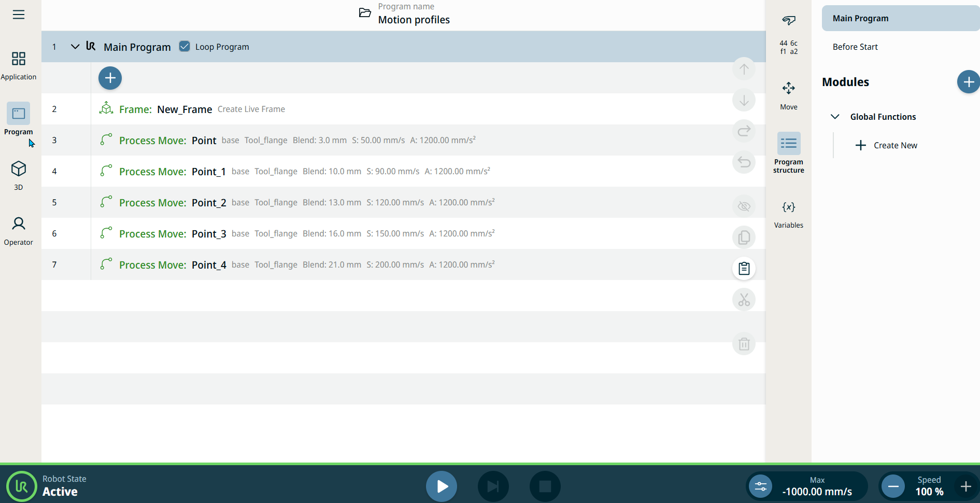Toggle the suppress node eye icon
This screenshot has height=503, width=980.
click(x=744, y=206)
